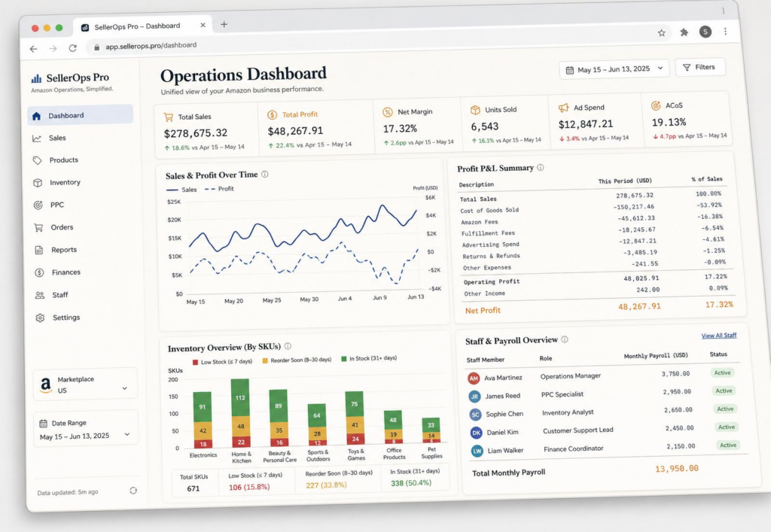
Task: Click the info icon next to Inventory Overview
Action: point(288,346)
